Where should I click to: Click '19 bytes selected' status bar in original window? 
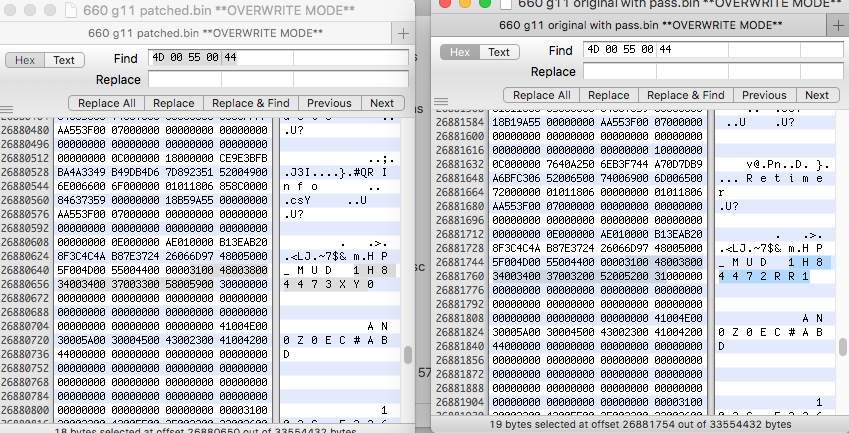click(640, 425)
